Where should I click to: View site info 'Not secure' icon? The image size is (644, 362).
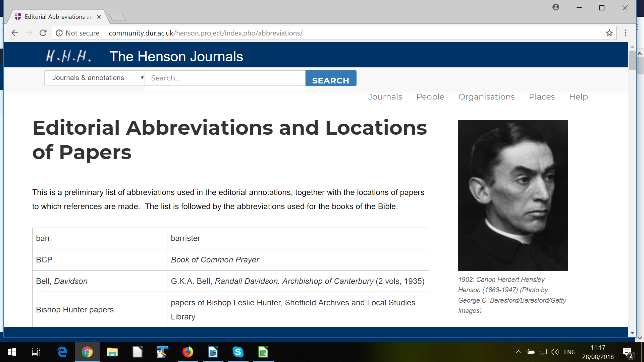(x=59, y=33)
